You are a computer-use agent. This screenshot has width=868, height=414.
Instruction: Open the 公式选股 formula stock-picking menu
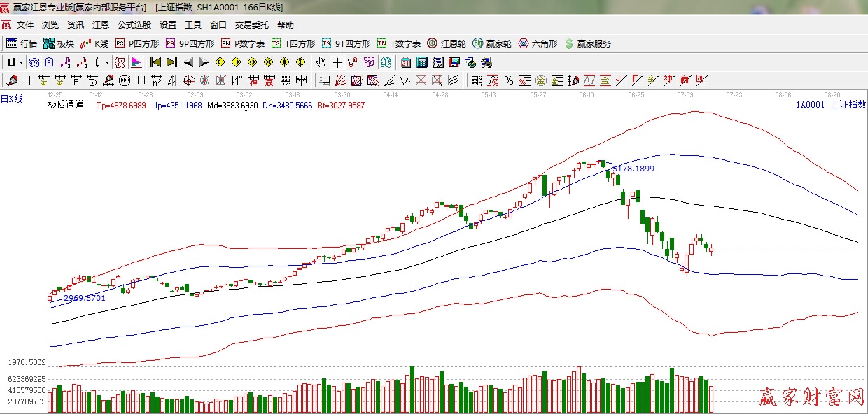[x=134, y=24]
